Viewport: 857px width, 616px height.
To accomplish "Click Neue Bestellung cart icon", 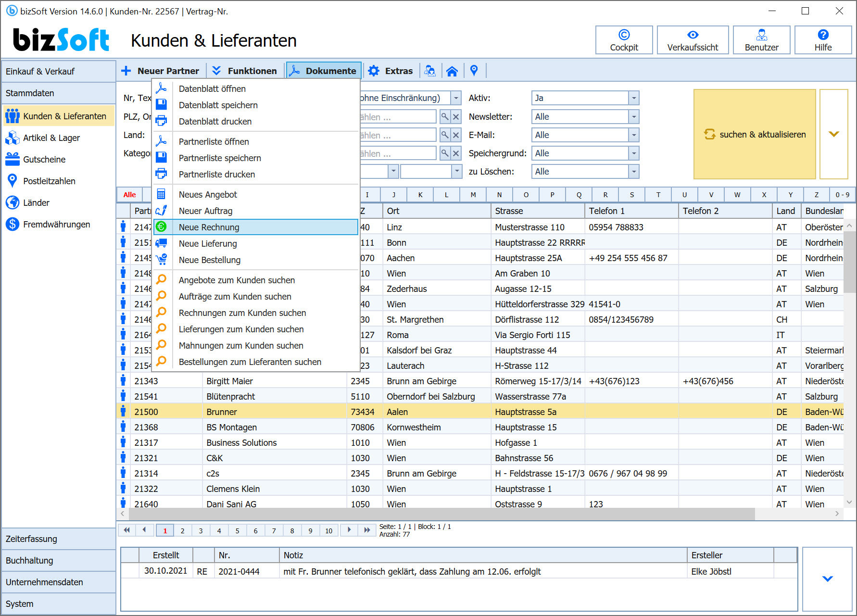I will click(x=162, y=260).
